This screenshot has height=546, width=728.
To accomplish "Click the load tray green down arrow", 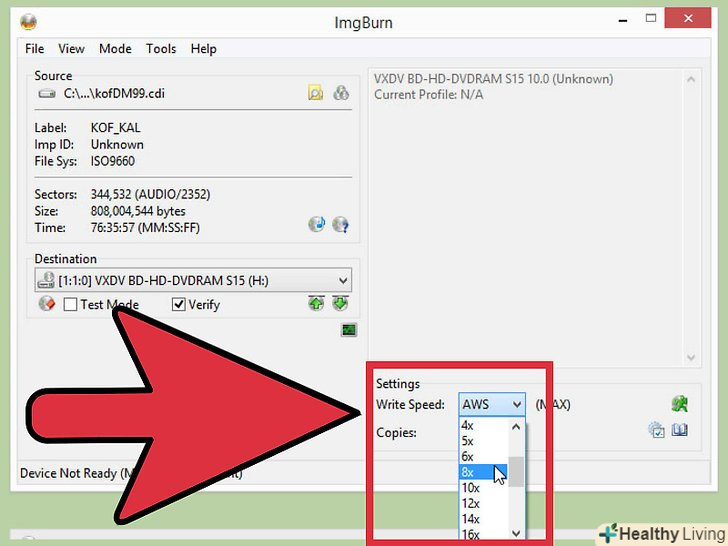I will pos(340,304).
